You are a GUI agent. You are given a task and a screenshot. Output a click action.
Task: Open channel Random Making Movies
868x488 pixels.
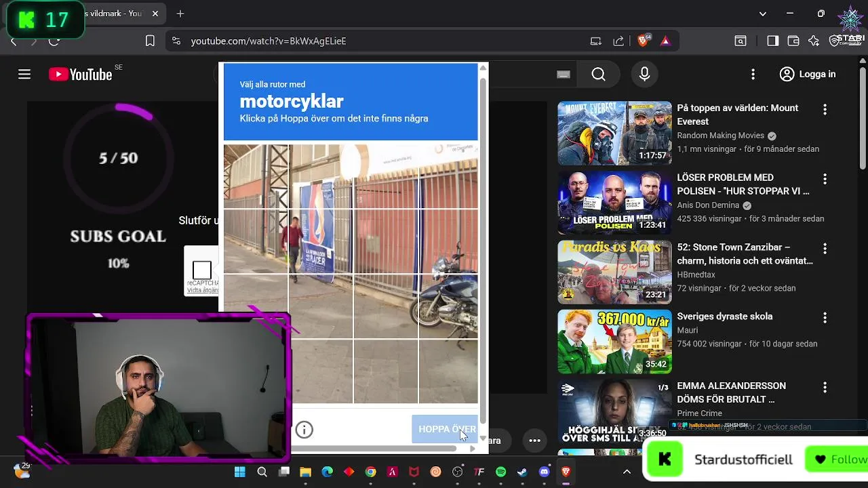720,136
